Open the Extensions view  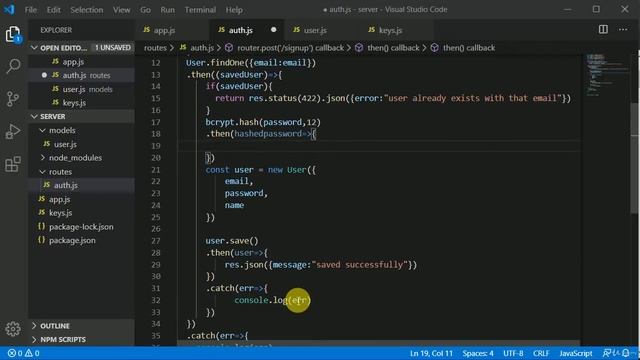13,164
